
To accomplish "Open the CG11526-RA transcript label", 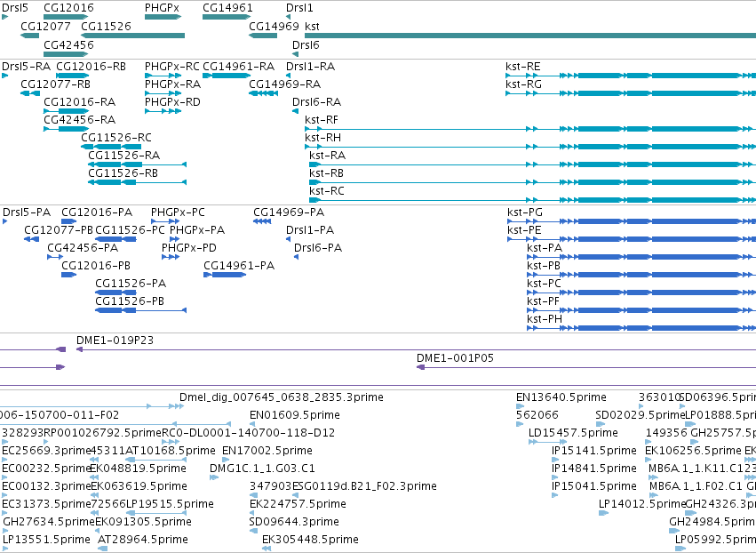I will (123, 156).
